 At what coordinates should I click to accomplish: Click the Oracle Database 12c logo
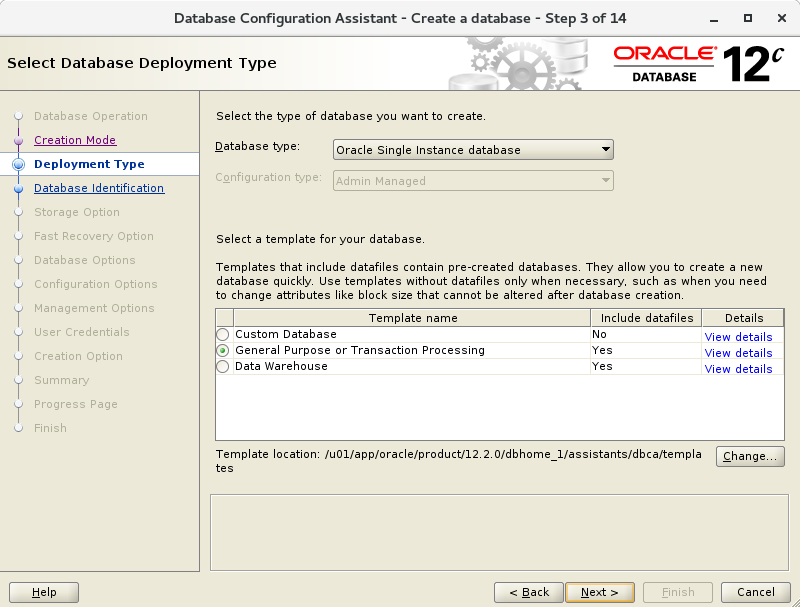point(698,64)
